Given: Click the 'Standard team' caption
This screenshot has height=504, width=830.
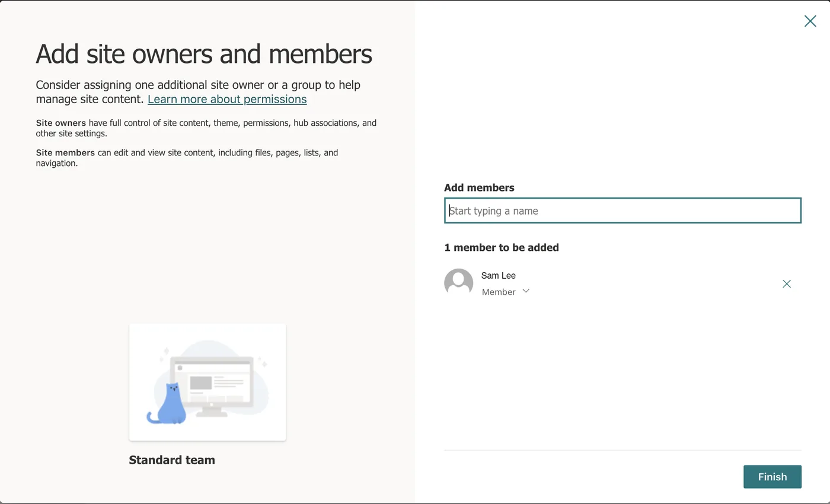Looking at the screenshot, I should pos(172,460).
